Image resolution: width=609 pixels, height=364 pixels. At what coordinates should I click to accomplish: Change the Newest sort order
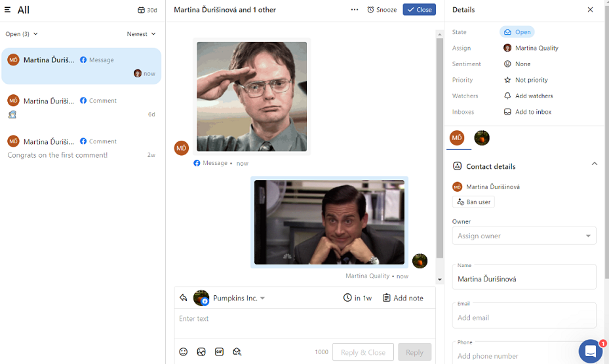click(141, 34)
